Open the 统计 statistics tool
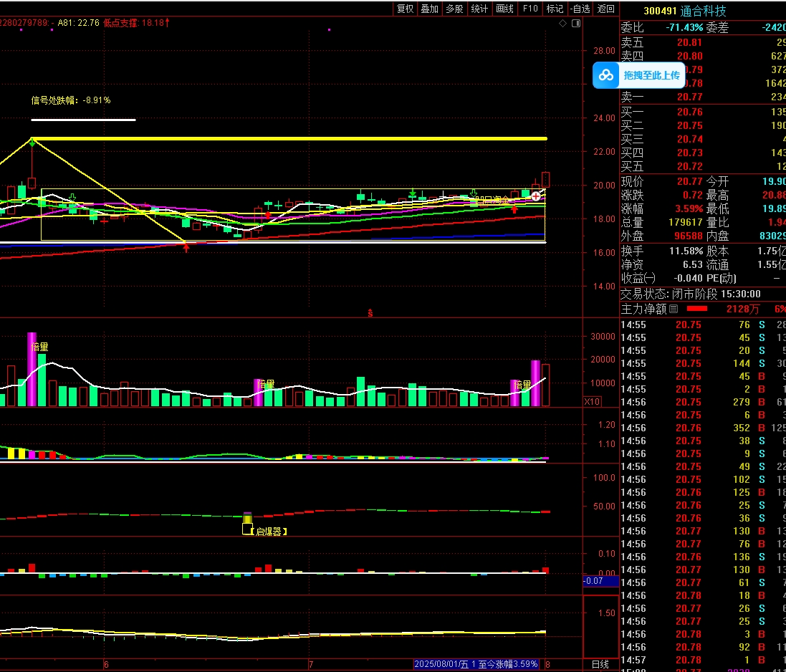Screen dimensions: 786x672 [x=480, y=9]
